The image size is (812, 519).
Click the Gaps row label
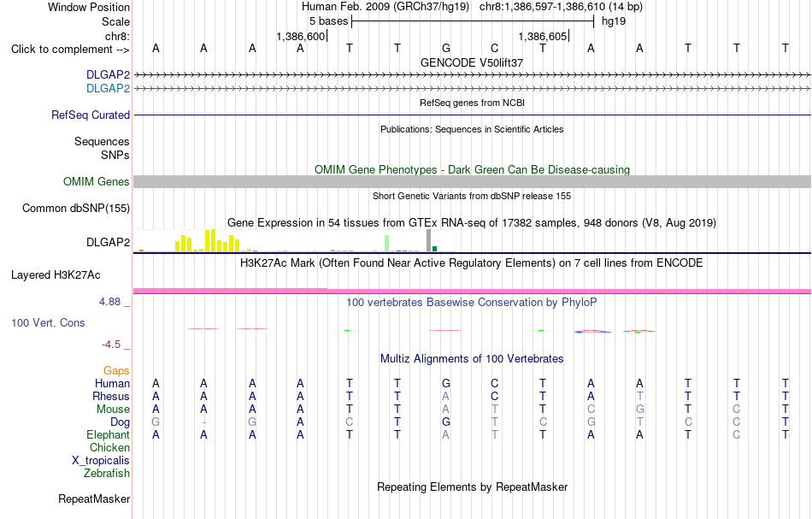coord(116,370)
